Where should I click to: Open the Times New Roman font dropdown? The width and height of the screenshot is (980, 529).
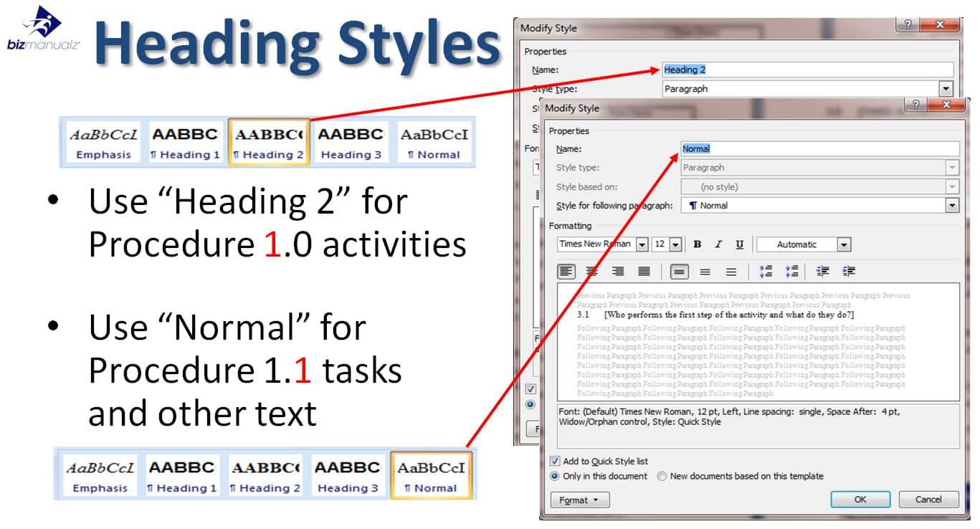(x=642, y=244)
